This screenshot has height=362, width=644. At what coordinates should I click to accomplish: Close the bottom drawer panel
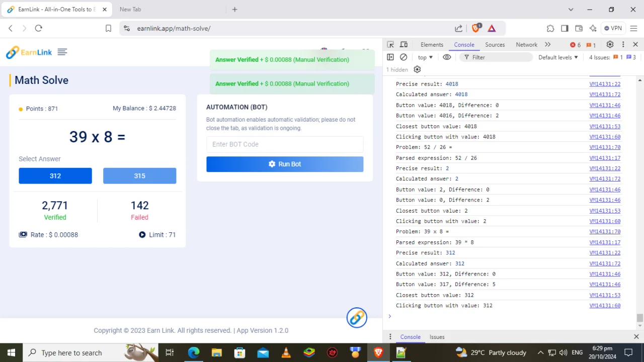pos(636,337)
